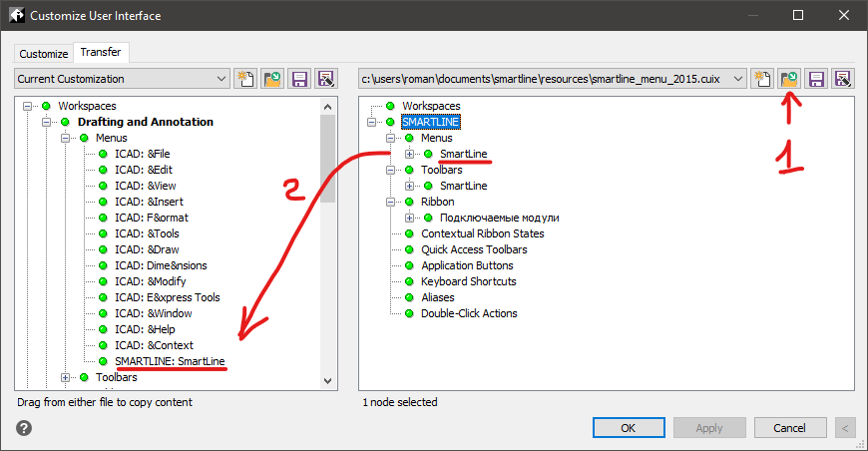The width and height of the screenshot is (868, 451).
Task: Select ICAD: &Modify tree row
Action: (x=150, y=281)
